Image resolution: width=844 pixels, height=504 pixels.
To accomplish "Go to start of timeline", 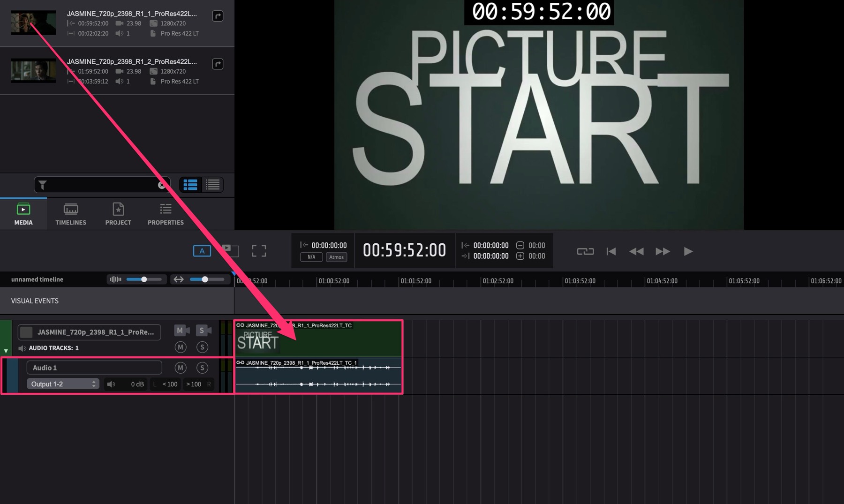I will point(611,251).
